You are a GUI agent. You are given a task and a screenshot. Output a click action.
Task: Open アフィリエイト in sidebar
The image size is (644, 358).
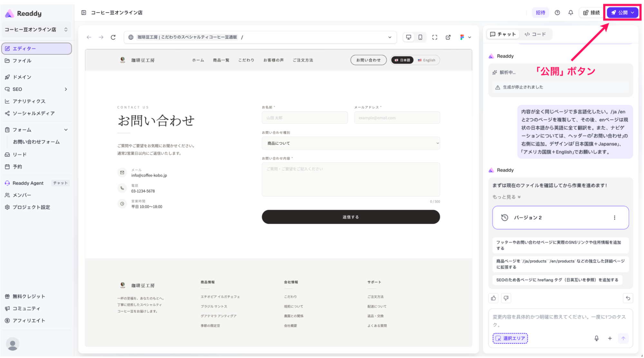pos(36,321)
